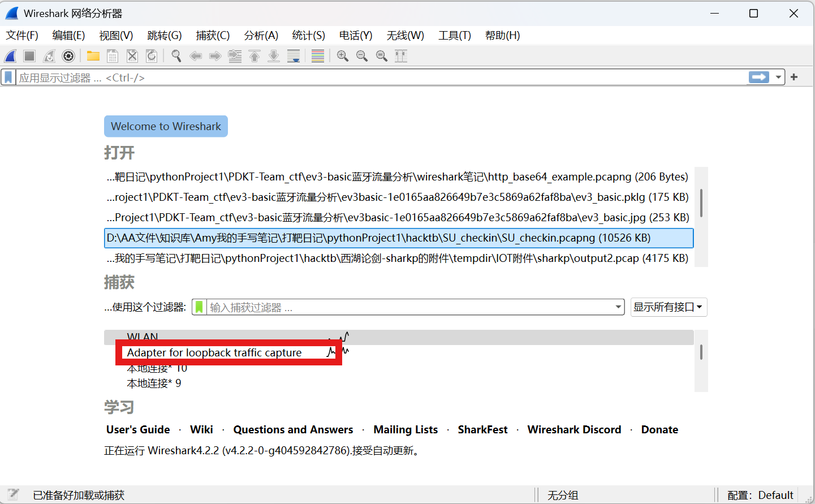Open Mailing Lists link

coord(406,429)
